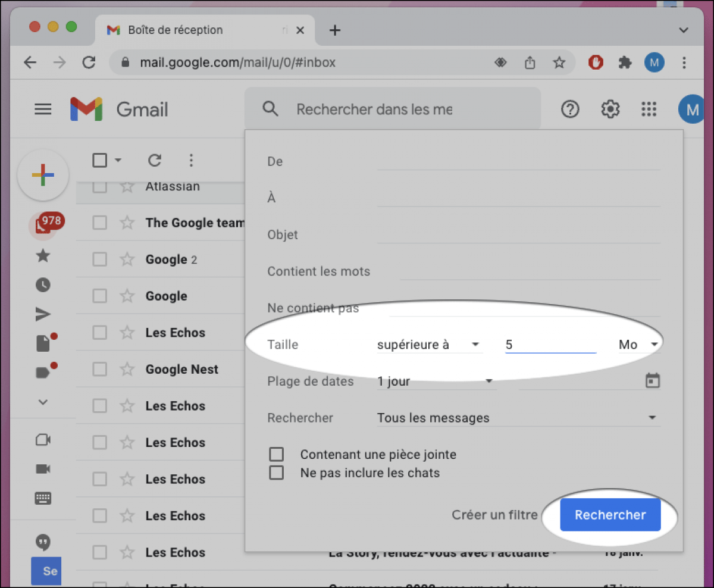Open the Starred messages folder
The height and width of the screenshot is (588, 714).
pos(42,255)
